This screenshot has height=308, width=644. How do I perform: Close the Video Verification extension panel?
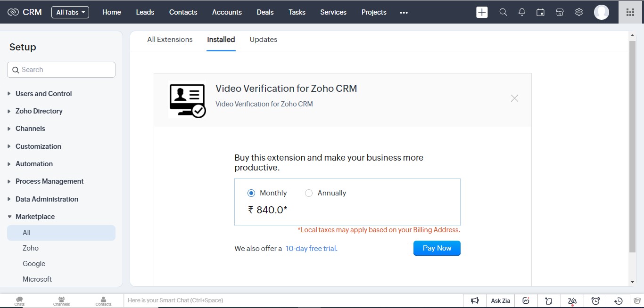point(514,98)
